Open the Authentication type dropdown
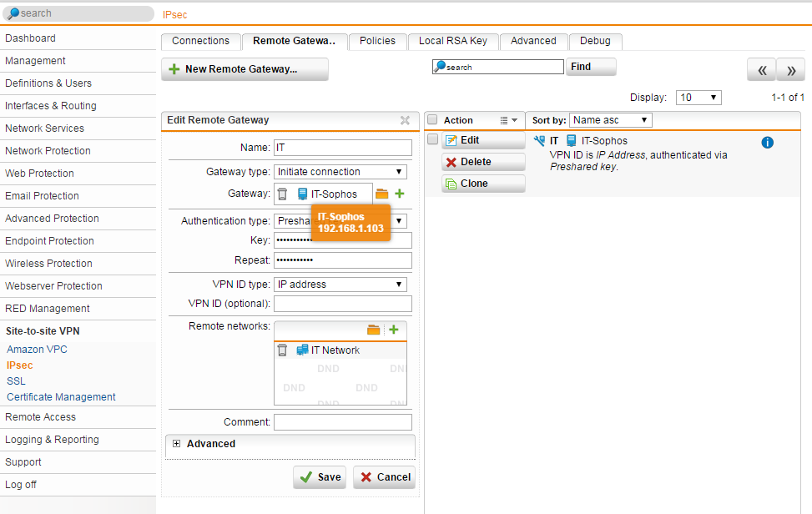 [x=340, y=221]
